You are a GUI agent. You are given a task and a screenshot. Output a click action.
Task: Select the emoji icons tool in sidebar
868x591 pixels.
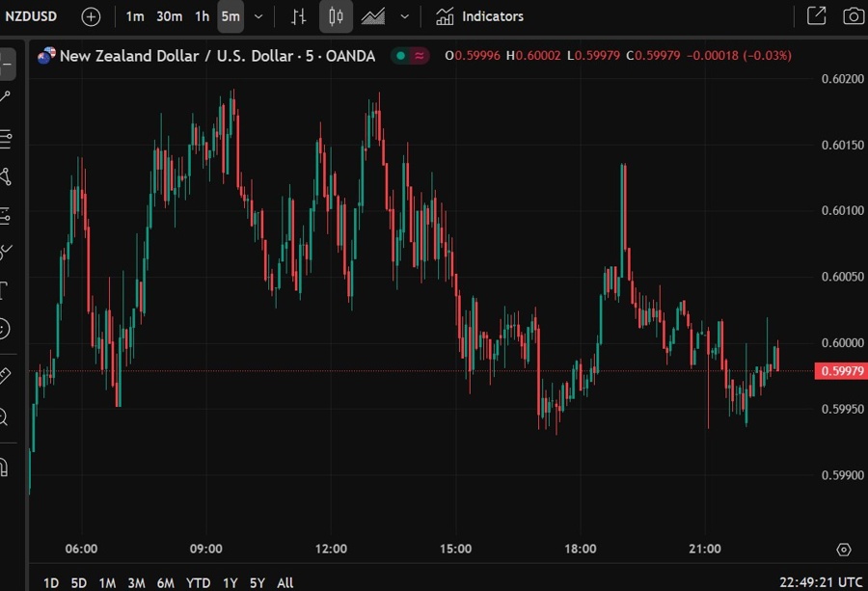pos(5,329)
